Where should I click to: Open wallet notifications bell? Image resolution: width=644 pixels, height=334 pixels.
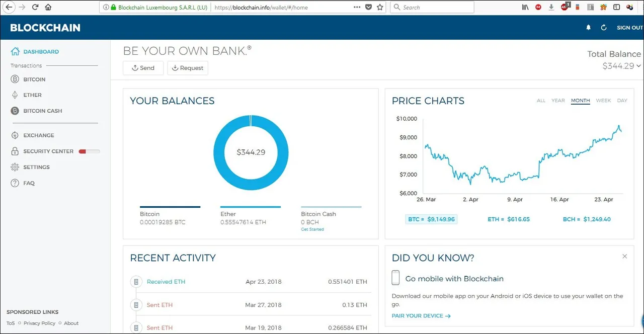coord(589,28)
